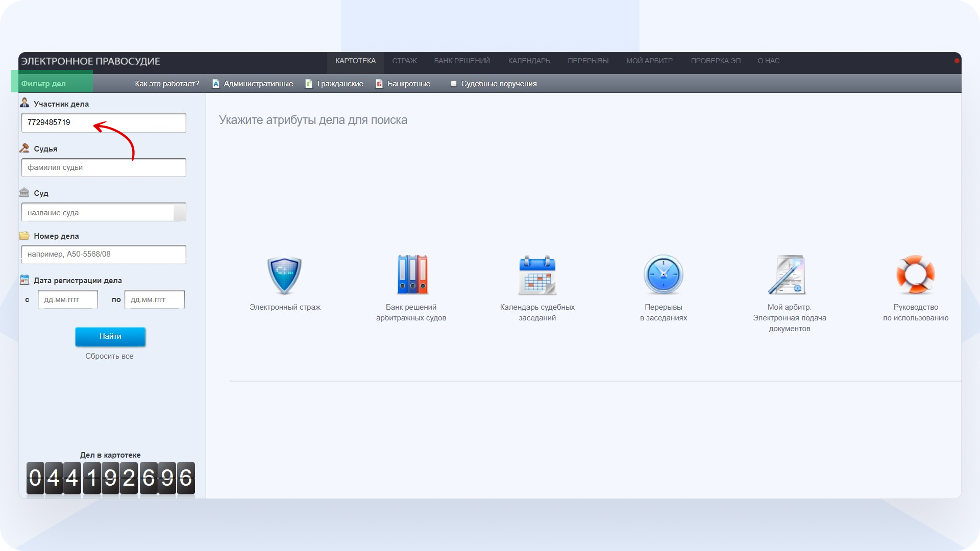Screen dimensions: 980x551
Task: Click the Электронный страж link text
Action: (285, 307)
